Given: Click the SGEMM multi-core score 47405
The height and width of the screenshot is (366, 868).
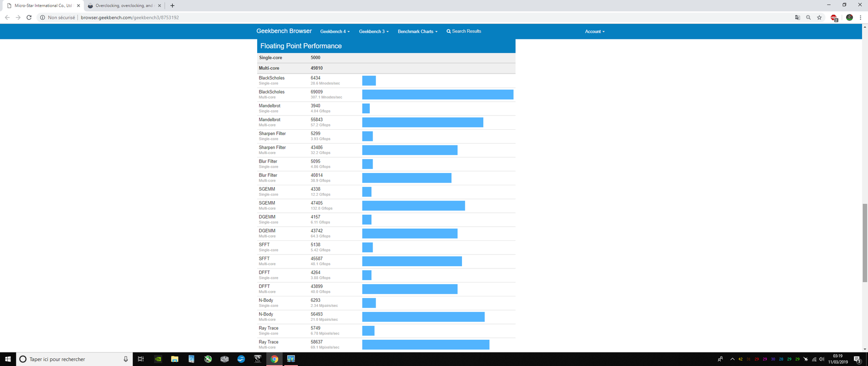Looking at the screenshot, I should pyautogui.click(x=316, y=203).
